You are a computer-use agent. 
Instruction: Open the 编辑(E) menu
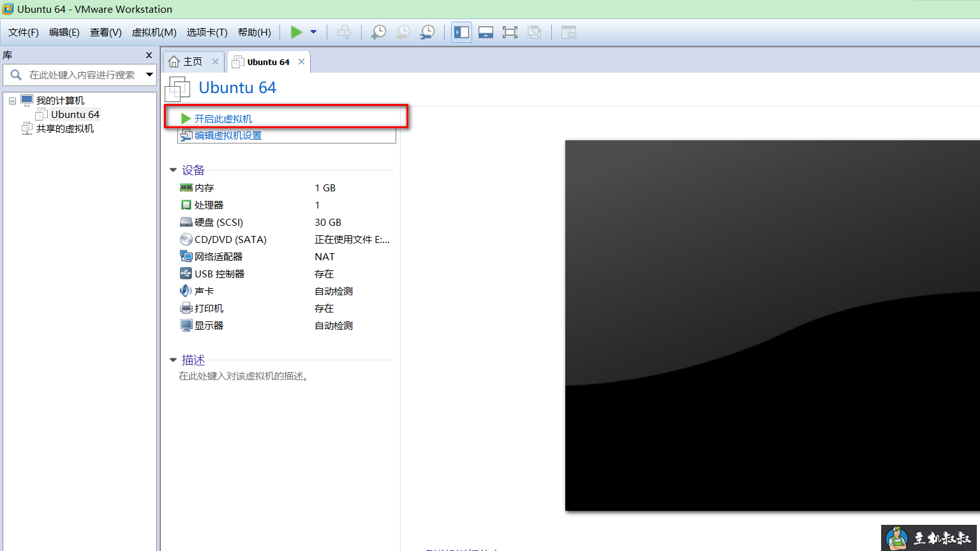coord(64,32)
